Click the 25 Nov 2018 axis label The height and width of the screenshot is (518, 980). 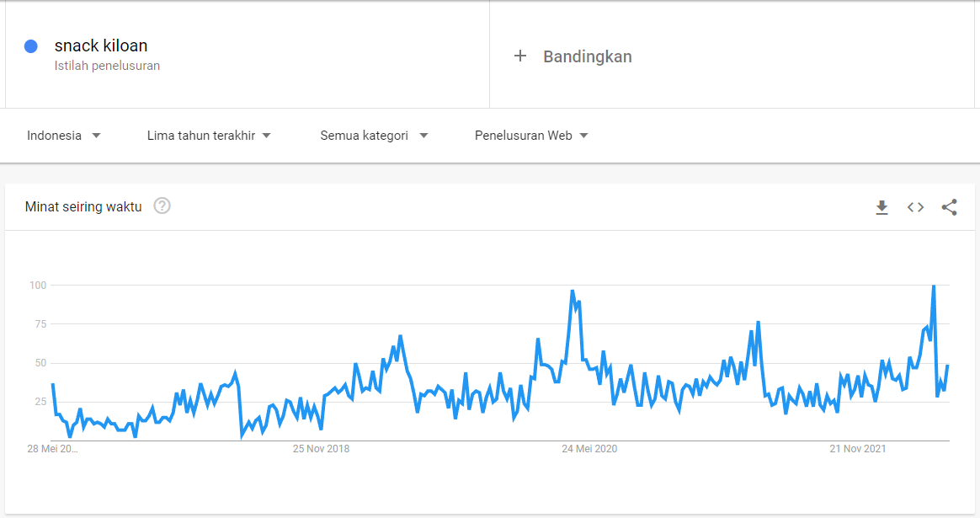coord(321,449)
